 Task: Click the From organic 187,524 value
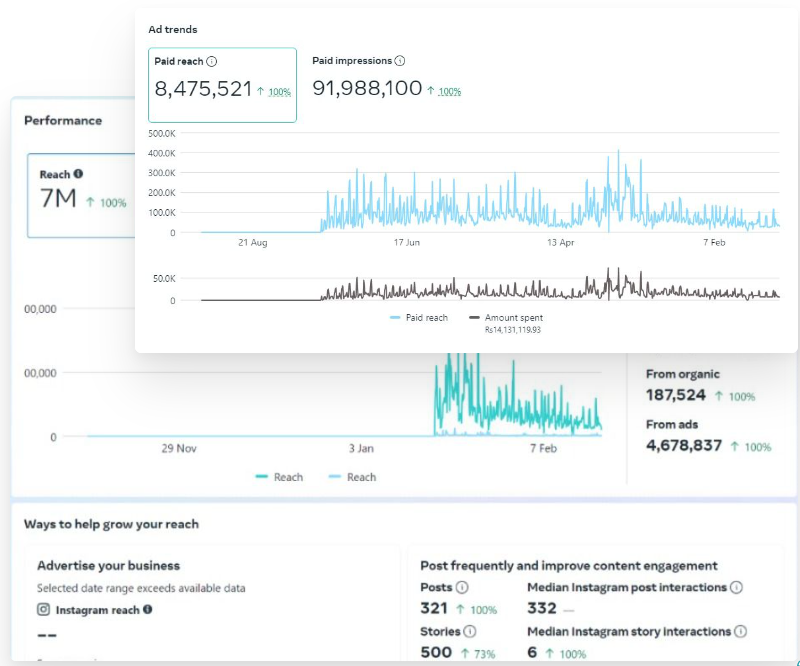pos(676,395)
